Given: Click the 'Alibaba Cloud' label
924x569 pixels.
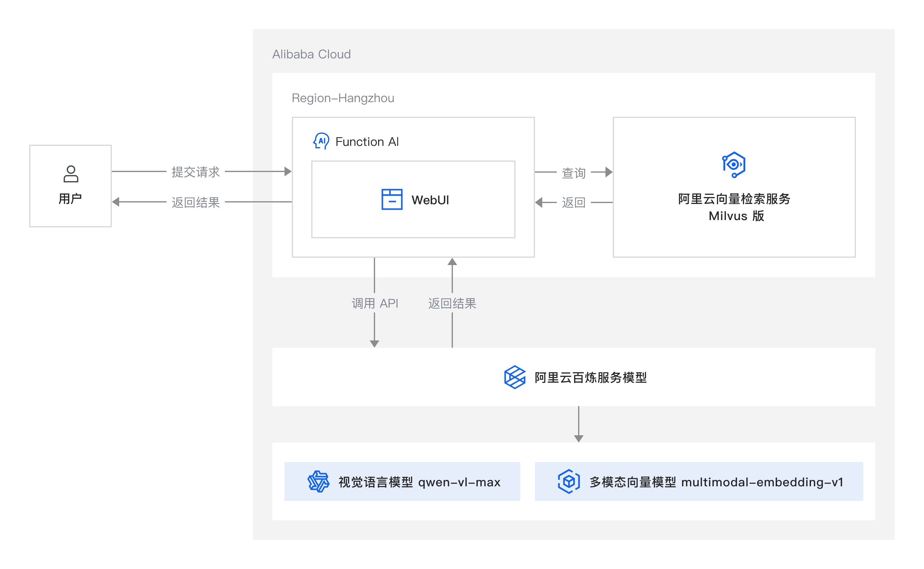Looking at the screenshot, I should 312,54.
